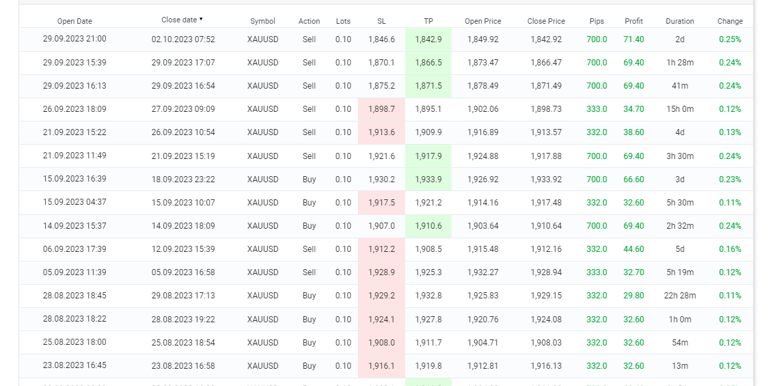Click profit value 38.60
Viewport: 768px width, 386px height.
(634, 132)
